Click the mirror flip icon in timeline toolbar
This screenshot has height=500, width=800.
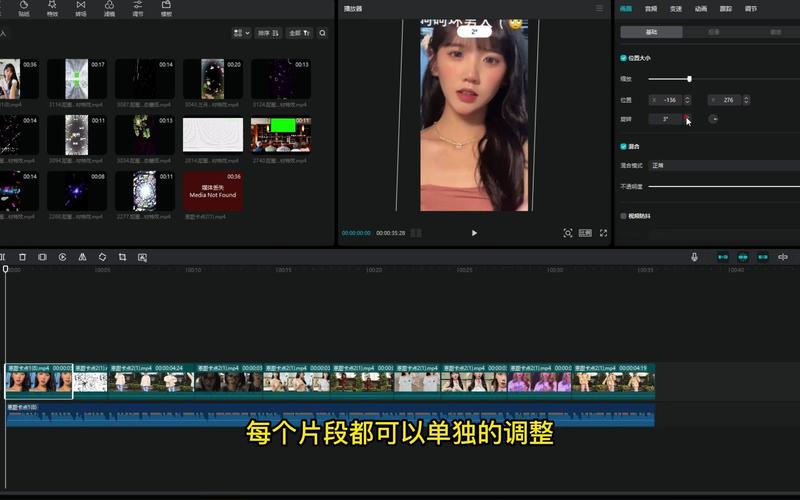[x=82, y=257]
